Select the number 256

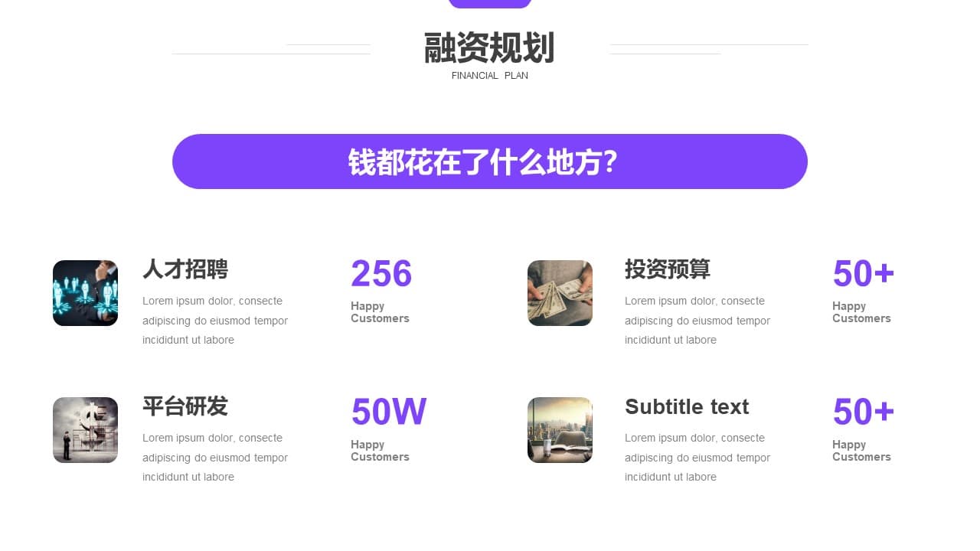point(381,274)
